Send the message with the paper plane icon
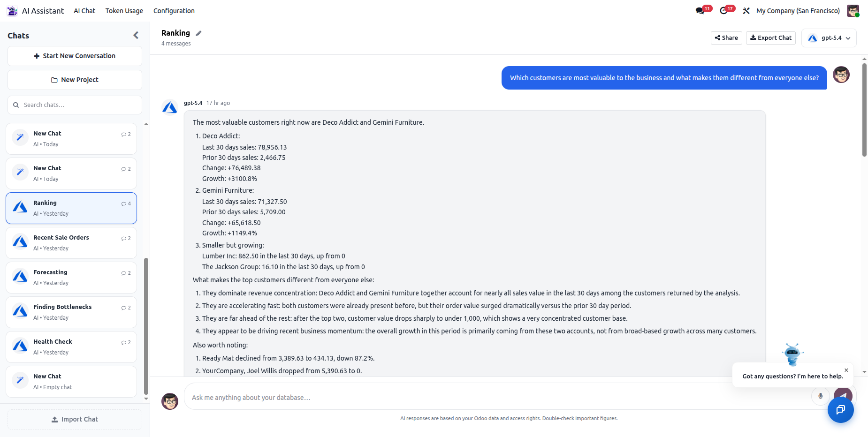This screenshot has height=437, width=868. coord(843,394)
